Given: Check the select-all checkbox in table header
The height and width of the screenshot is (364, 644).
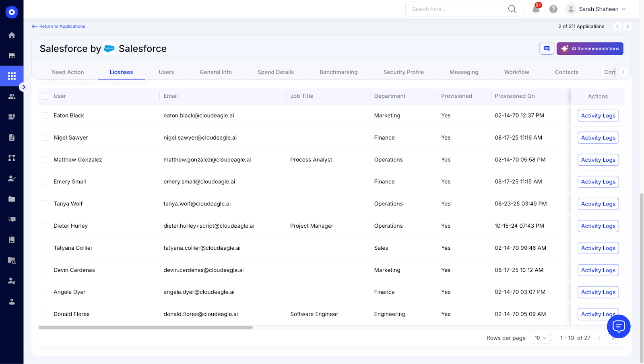Looking at the screenshot, I should (45, 96).
